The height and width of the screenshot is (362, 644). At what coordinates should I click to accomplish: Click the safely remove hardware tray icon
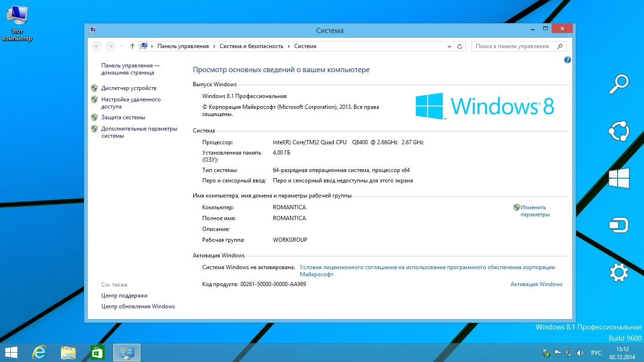point(546,353)
